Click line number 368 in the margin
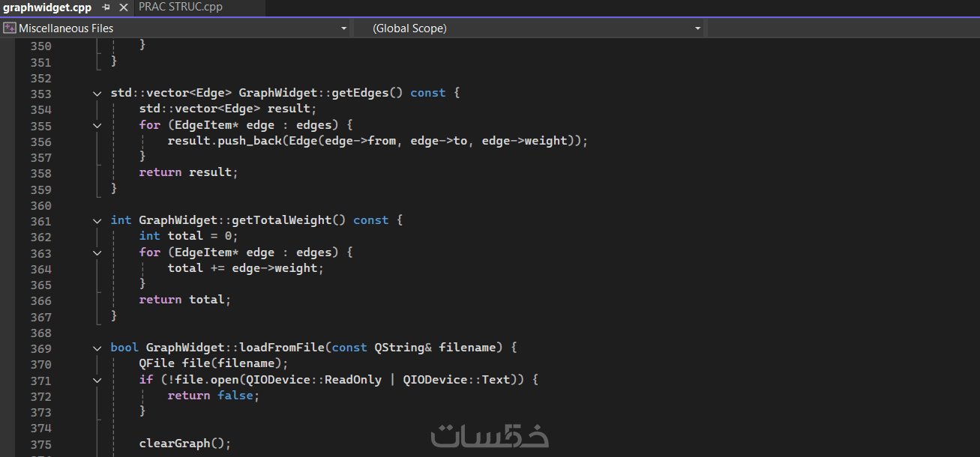Image resolution: width=980 pixels, height=457 pixels. pos(40,333)
